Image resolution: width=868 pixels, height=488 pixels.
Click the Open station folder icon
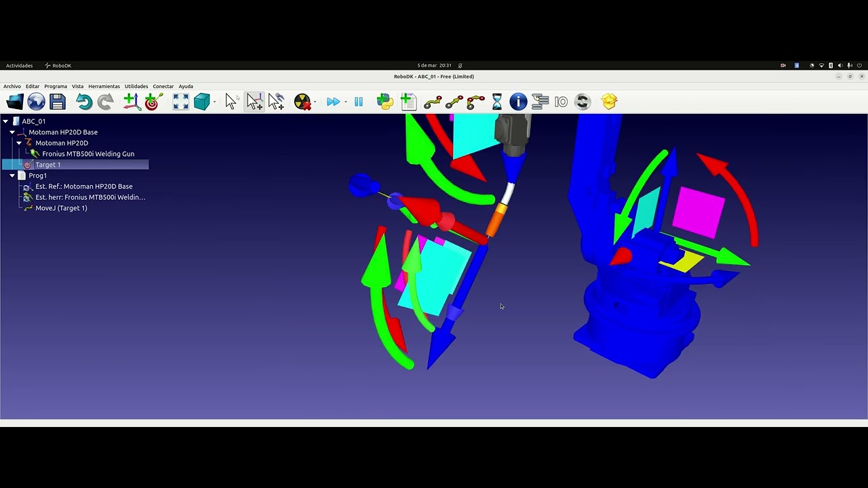(15, 102)
